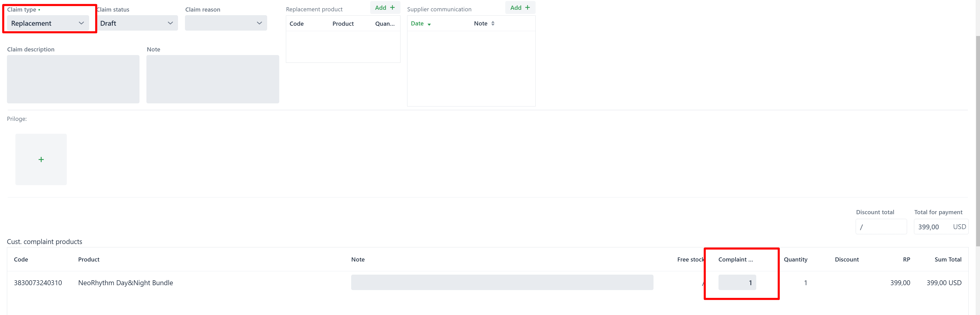The width and height of the screenshot is (980, 315).
Task: Click the Code column header in products table
Action: (x=21, y=259)
